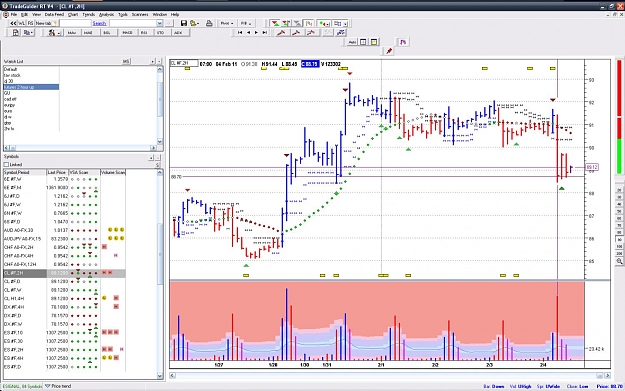
Task: Click the third red trend line tool
Action: coord(311,33)
